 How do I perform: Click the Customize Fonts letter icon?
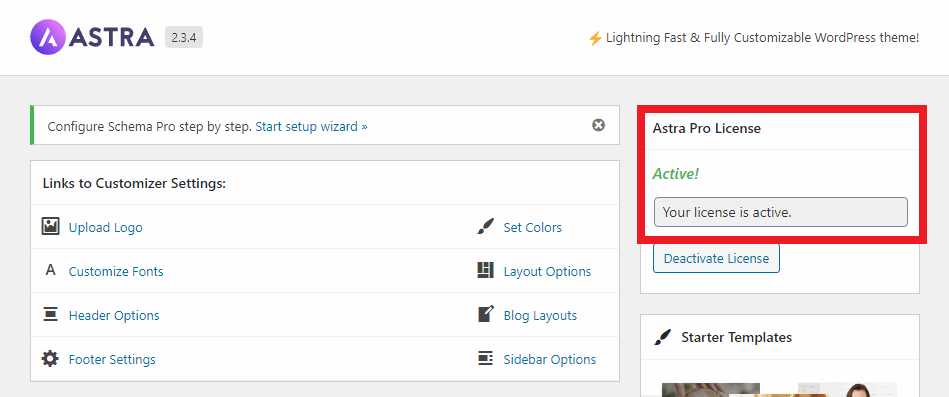51,271
